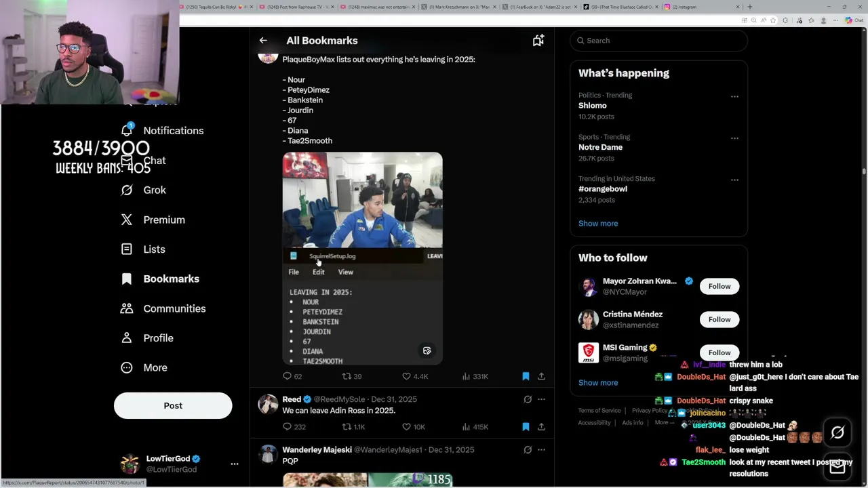Follow Cristina Méndez
Screen dimensions: 868x488
719,319
